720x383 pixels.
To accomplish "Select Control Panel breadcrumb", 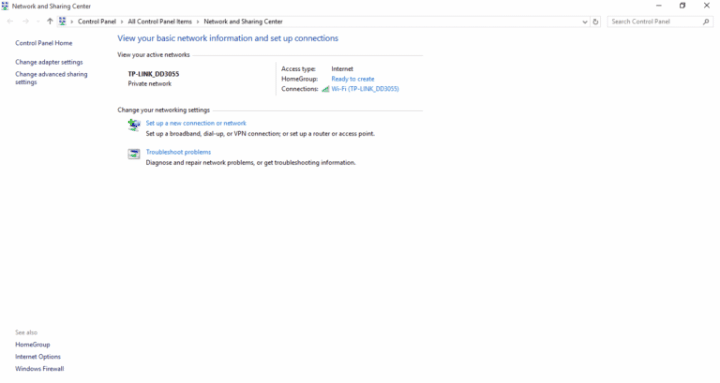I will pos(97,22).
